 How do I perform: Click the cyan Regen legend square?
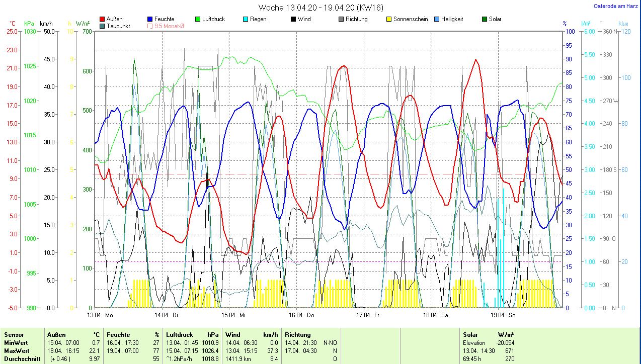246,19
